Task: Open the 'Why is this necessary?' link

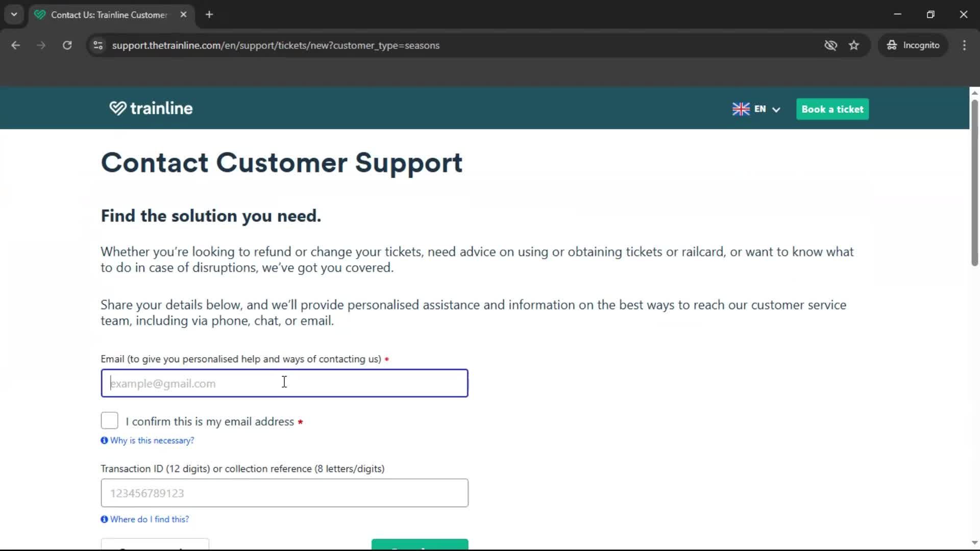Action: coord(152,440)
